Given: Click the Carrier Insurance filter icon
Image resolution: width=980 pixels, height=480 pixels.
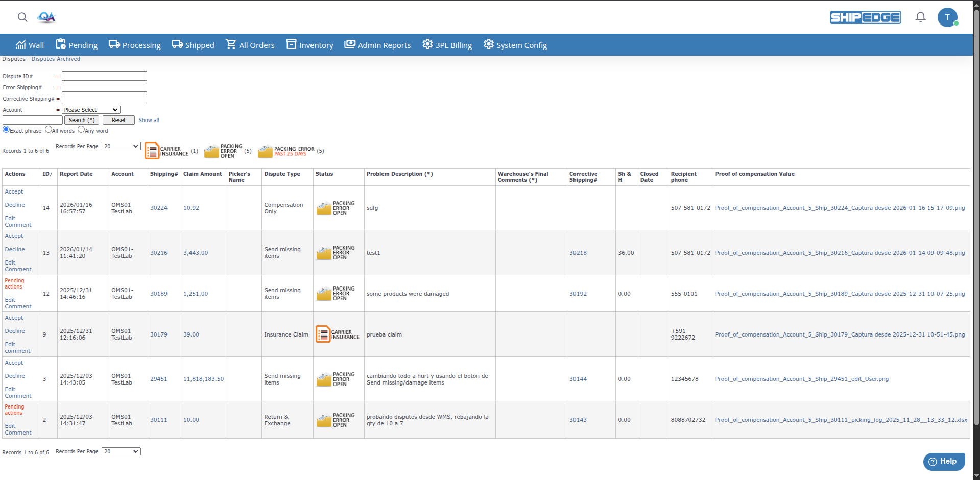Looking at the screenshot, I should click(152, 151).
